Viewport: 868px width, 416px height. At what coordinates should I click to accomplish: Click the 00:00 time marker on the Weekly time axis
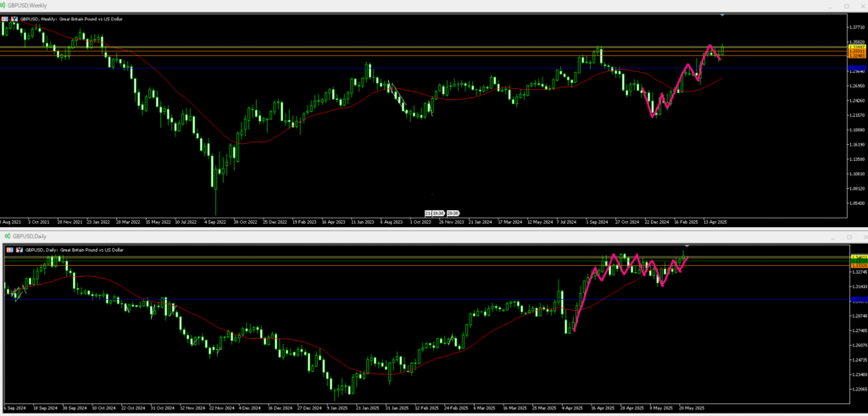click(453, 213)
